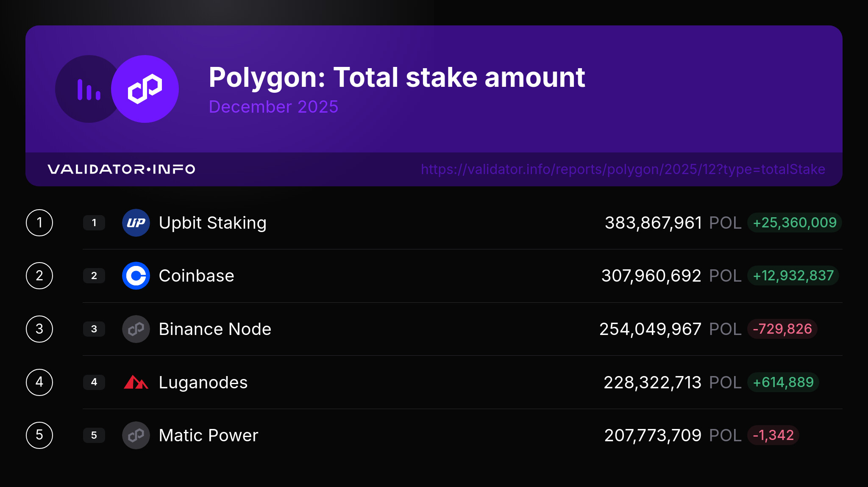Click the Coinbase logo icon
This screenshot has width=868, height=487.
tap(136, 276)
